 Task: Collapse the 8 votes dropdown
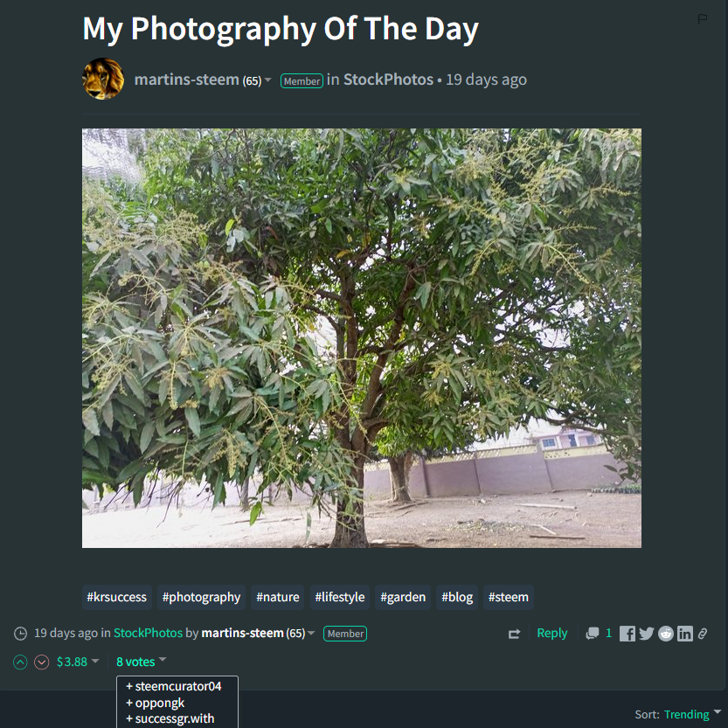pyautogui.click(x=142, y=662)
